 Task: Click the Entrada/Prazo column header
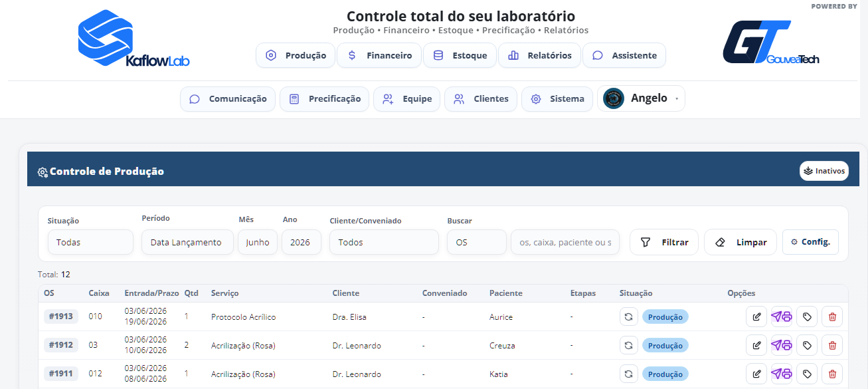coord(152,293)
